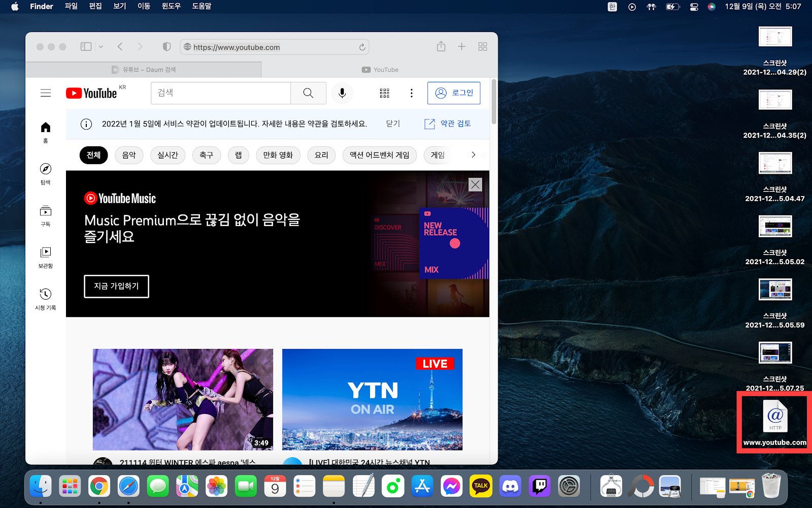Open Finder 파일 menu
The width and height of the screenshot is (812, 508).
tap(71, 6)
